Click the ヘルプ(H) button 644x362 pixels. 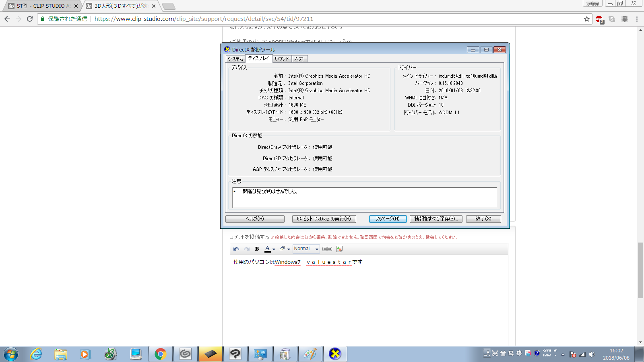click(255, 219)
